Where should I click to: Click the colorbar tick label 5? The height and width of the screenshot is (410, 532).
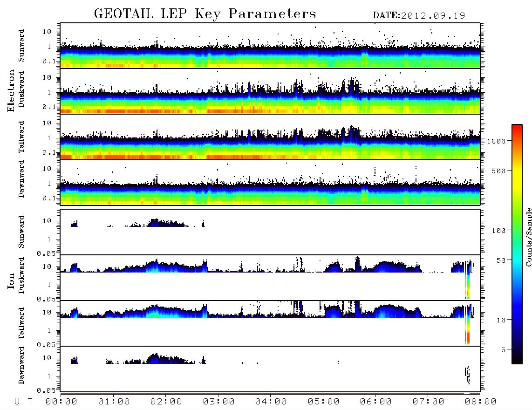(503, 350)
